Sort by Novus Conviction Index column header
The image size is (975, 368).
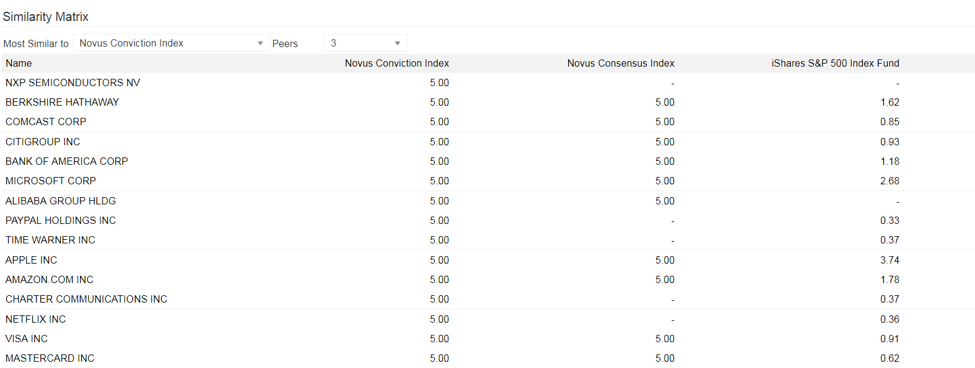(397, 63)
